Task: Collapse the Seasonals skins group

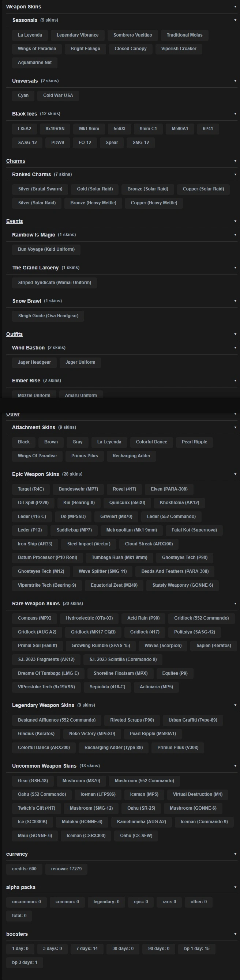Action: click(x=235, y=20)
